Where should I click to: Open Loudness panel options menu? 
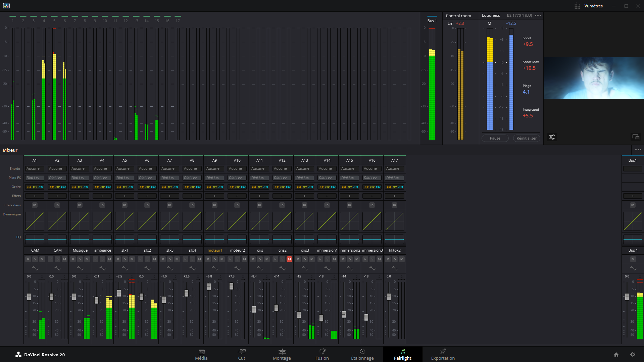pos(538,15)
